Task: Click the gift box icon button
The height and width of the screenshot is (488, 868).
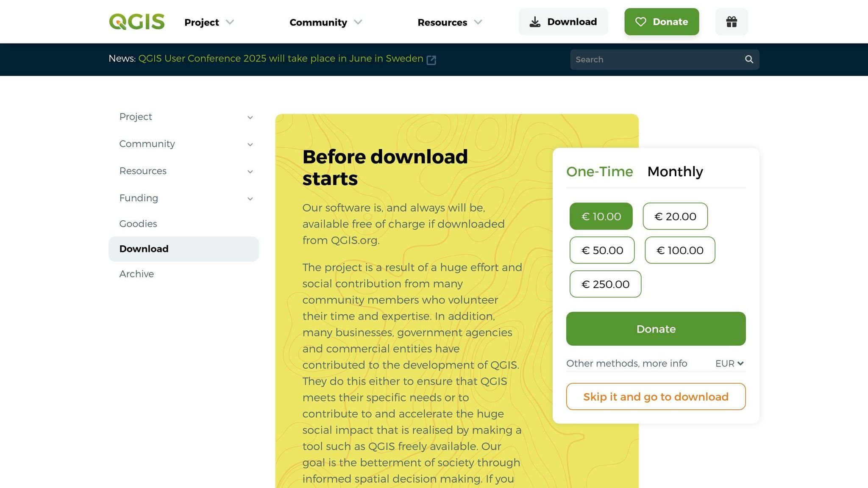Action: 732,22
